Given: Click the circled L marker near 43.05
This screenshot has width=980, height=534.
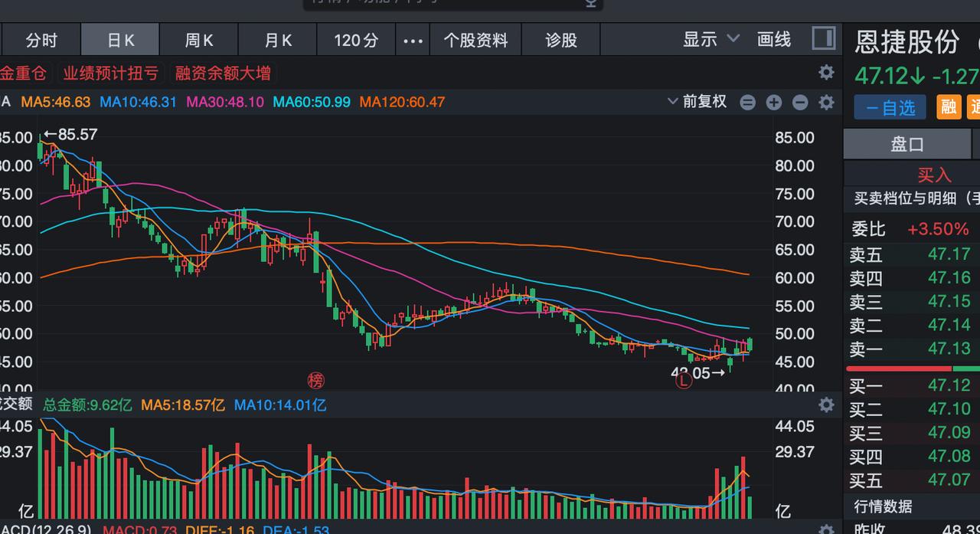Looking at the screenshot, I should 683,379.
